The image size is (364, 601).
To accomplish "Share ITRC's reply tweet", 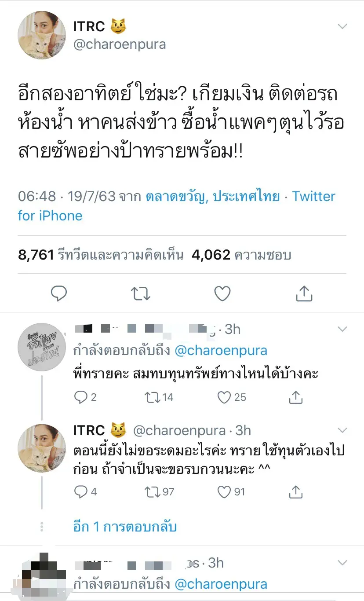I will tap(296, 491).
